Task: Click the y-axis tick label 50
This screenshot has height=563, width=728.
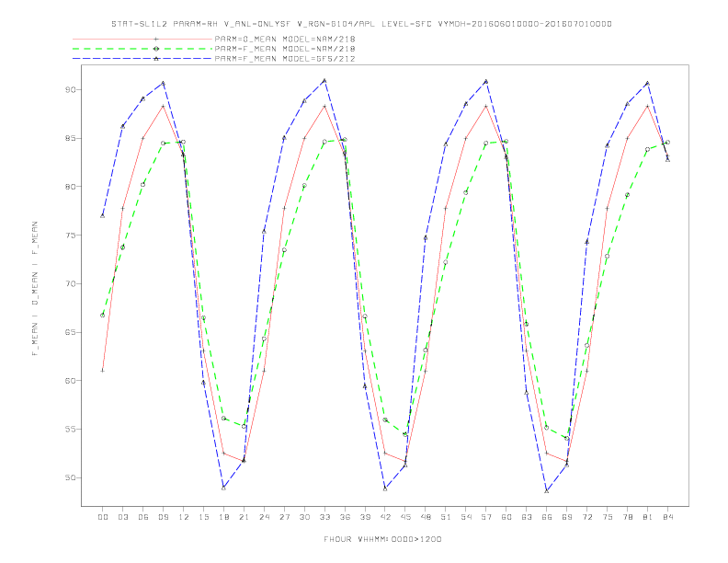Action: coord(70,477)
